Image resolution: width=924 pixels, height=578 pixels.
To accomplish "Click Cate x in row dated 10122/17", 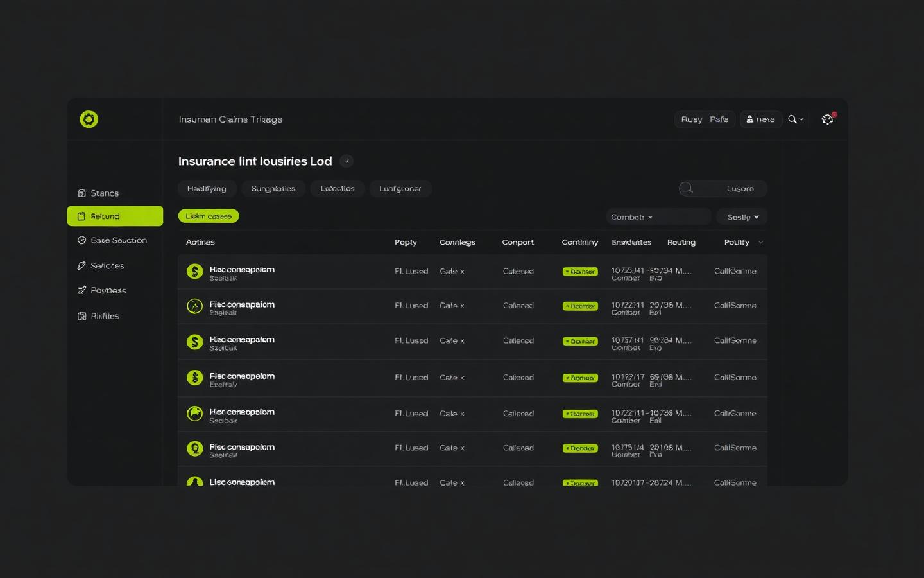I will pyautogui.click(x=452, y=378).
